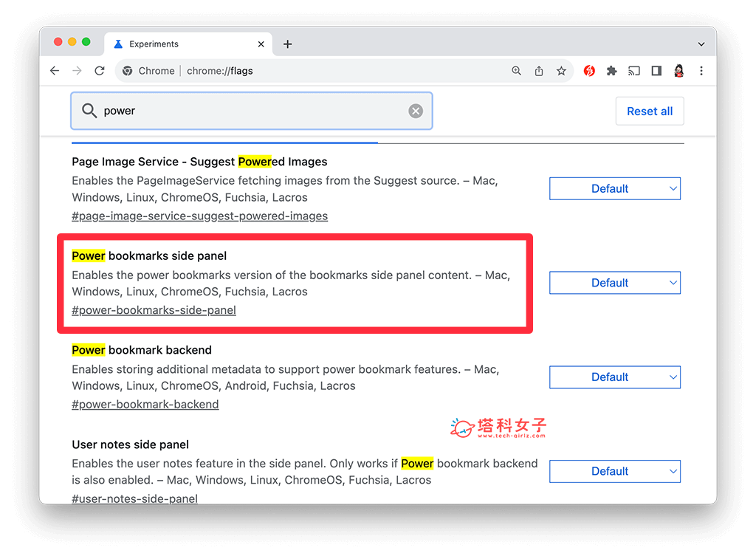756x556 pixels.
Task: Click the Power bookmarks side panel title
Action: click(149, 255)
